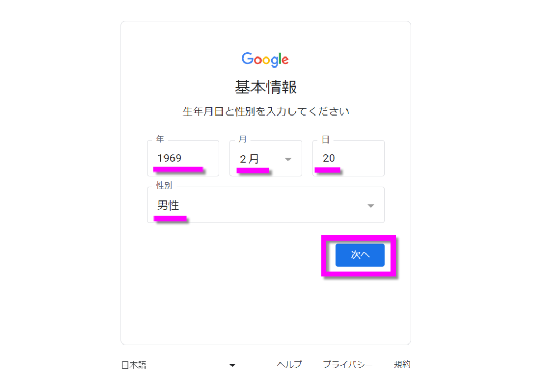The width and height of the screenshot is (540, 392).
Task: Click the 性別 field label
Action: click(164, 186)
